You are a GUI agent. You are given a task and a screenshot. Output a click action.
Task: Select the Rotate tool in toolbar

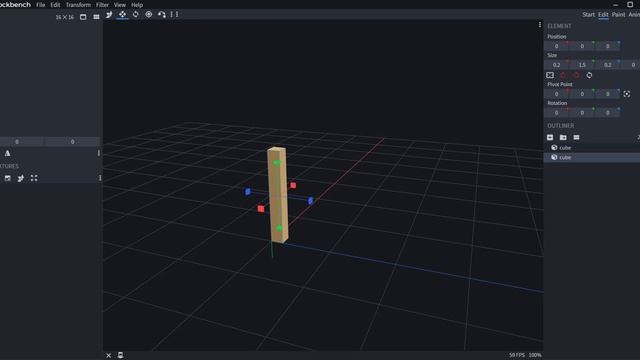click(x=136, y=14)
